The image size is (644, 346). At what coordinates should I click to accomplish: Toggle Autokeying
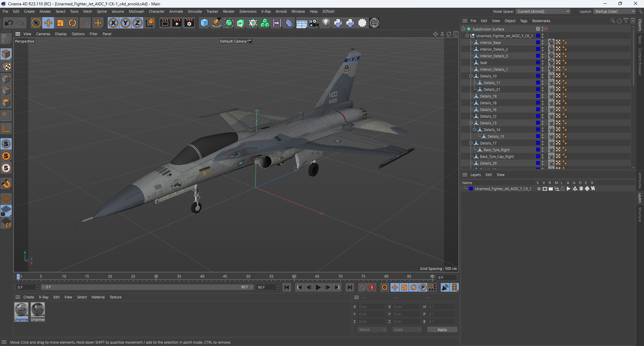point(372,287)
